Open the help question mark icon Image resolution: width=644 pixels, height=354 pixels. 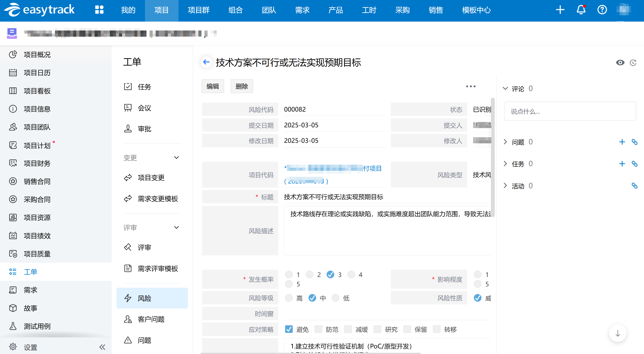[602, 10]
